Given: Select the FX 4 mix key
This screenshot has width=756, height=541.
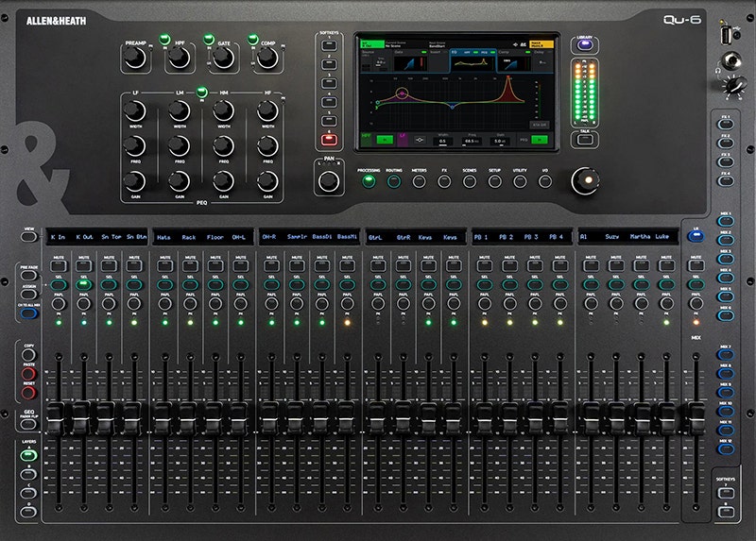Looking at the screenshot, I should click(x=726, y=181).
